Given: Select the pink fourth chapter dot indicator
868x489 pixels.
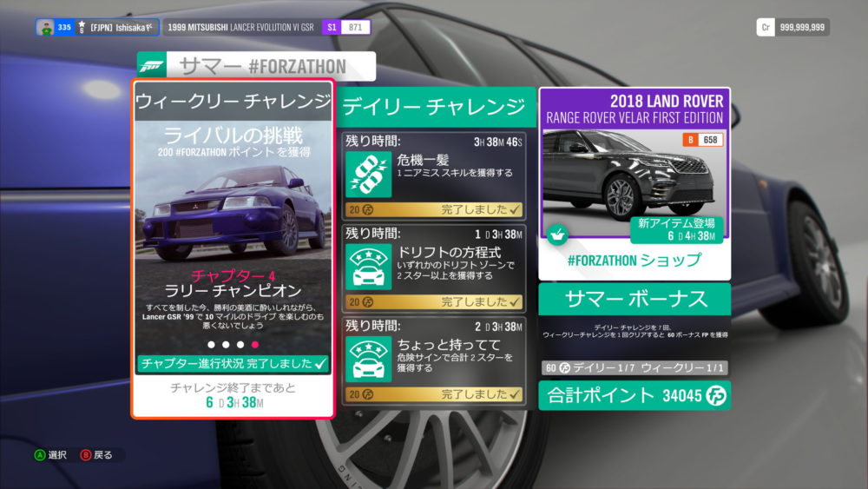Looking at the screenshot, I should 254,344.
